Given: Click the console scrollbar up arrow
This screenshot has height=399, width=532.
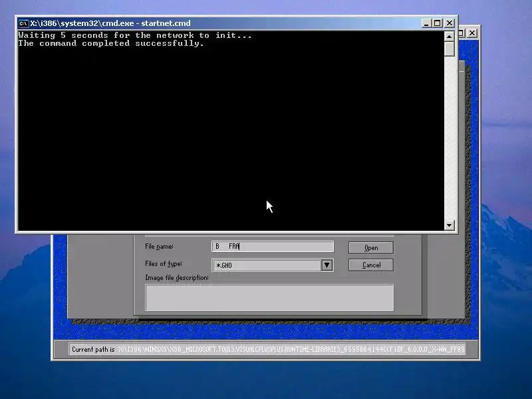Looking at the screenshot, I should (450, 37).
